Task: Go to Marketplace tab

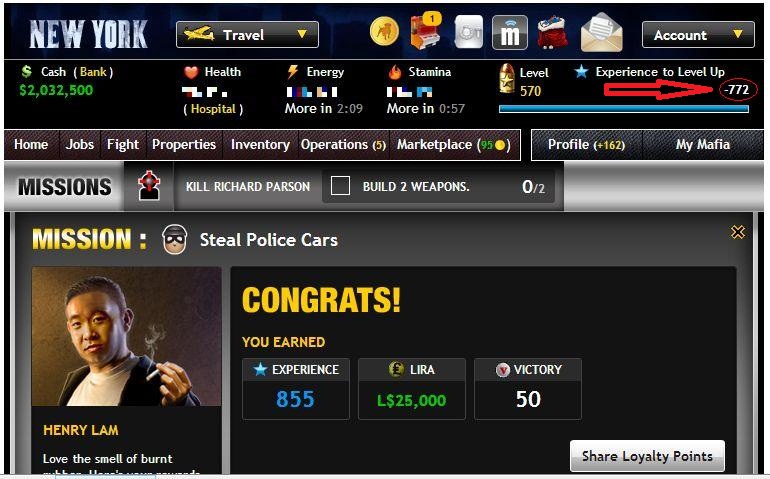Action: click(x=454, y=144)
